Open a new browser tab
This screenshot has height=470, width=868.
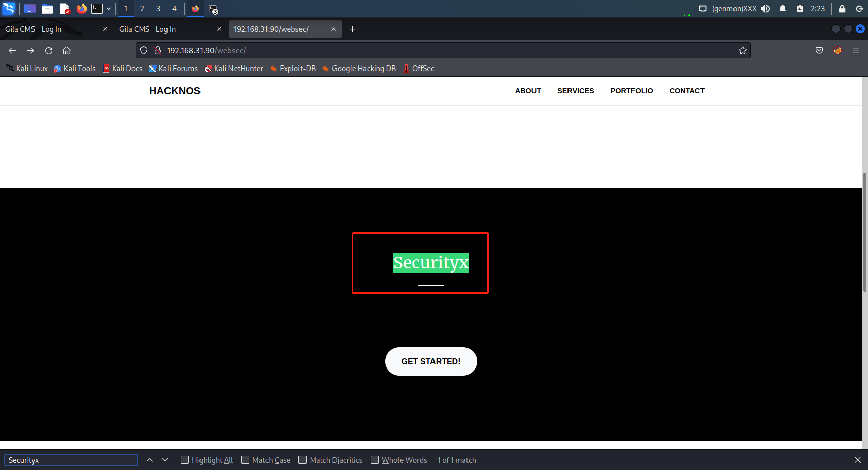353,29
